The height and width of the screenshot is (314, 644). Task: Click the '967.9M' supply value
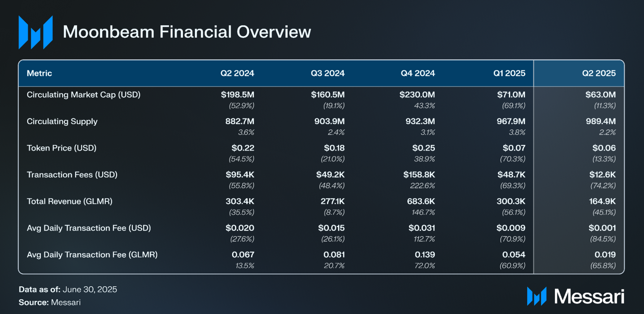[511, 121]
